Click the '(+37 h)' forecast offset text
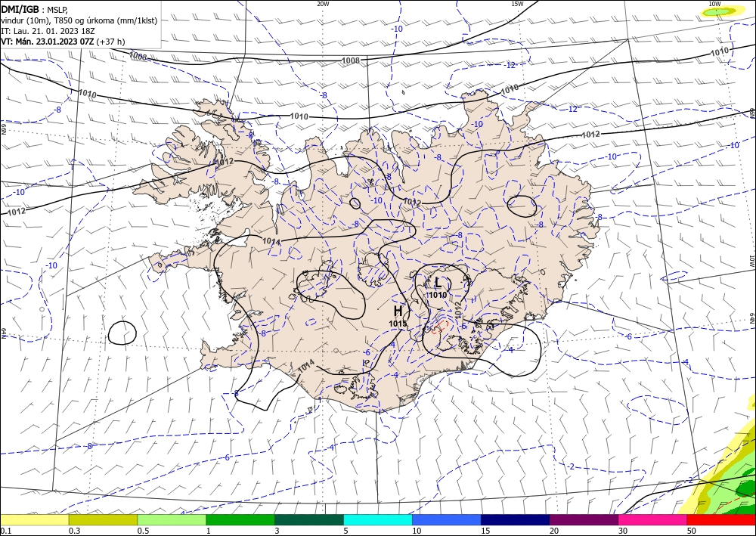Viewport: 756px width, 536px height. click(110, 42)
